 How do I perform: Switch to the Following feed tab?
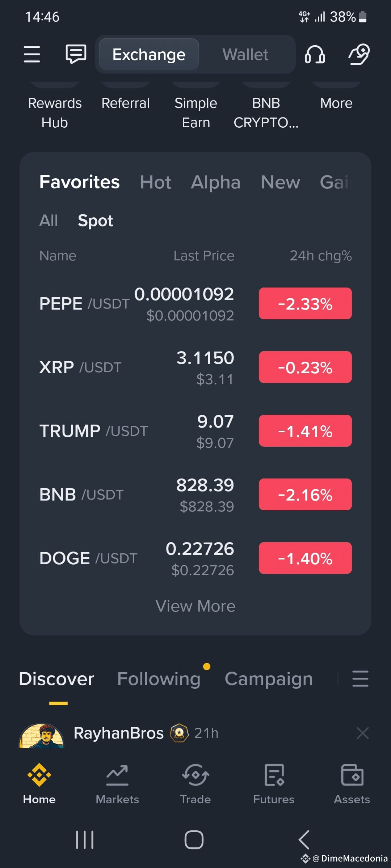tap(159, 679)
